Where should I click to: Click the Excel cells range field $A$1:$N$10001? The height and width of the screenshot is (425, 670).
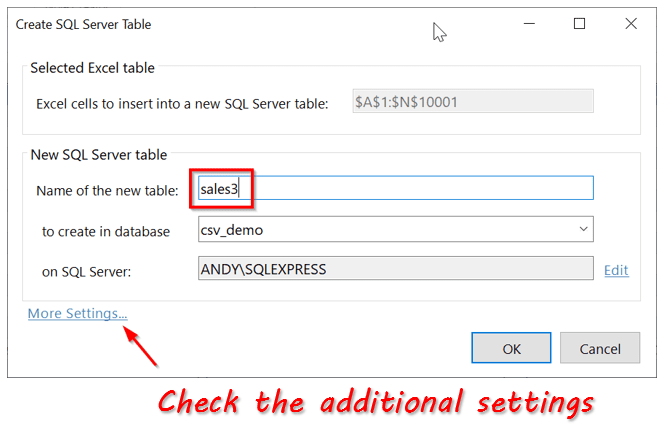pos(473,102)
